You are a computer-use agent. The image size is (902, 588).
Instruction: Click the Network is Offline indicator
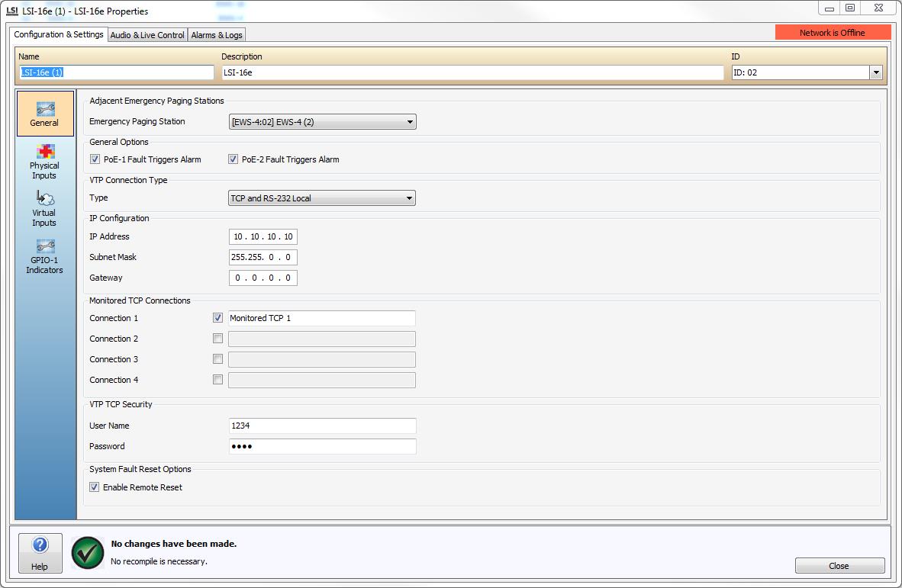coord(833,33)
